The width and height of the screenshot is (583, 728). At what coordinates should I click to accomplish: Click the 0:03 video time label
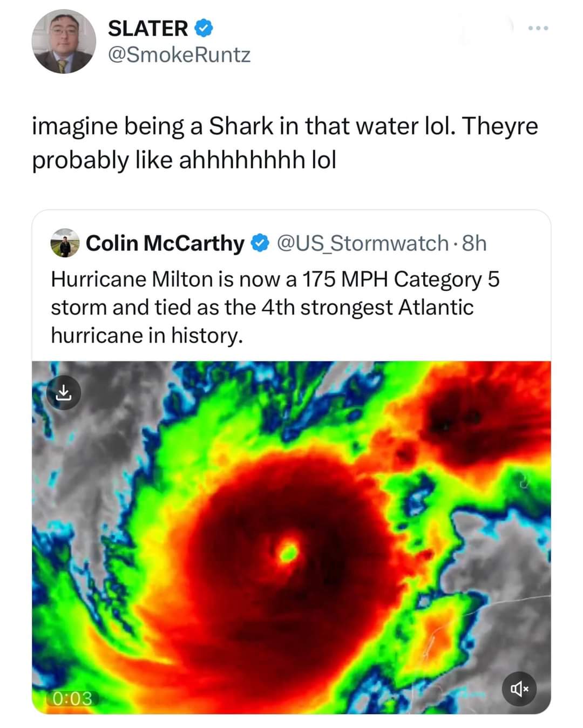(x=72, y=699)
